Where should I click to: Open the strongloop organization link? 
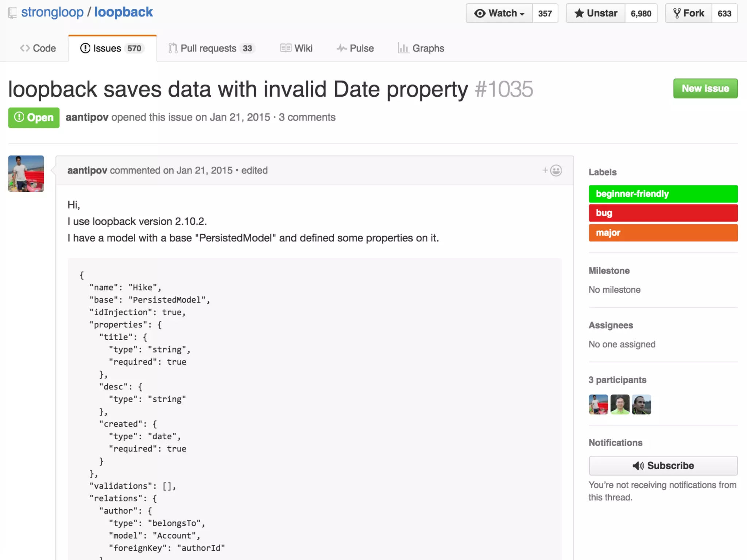[52, 12]
